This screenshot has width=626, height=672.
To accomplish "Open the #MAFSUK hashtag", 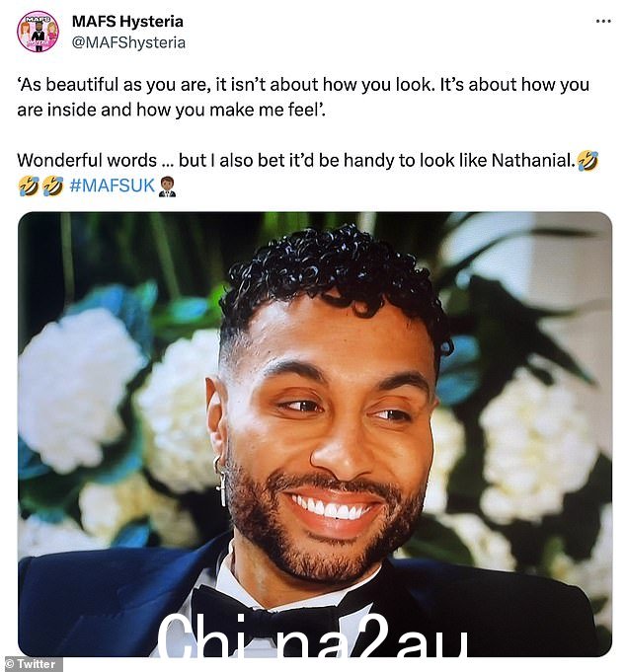I will pyautogui.click(x=112, y=186).
